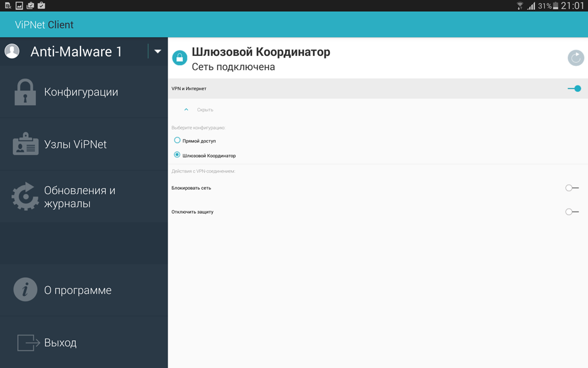The image size is (588, 368).
Task: Click the gear refresh icon for updates
Action: [25, 197]
